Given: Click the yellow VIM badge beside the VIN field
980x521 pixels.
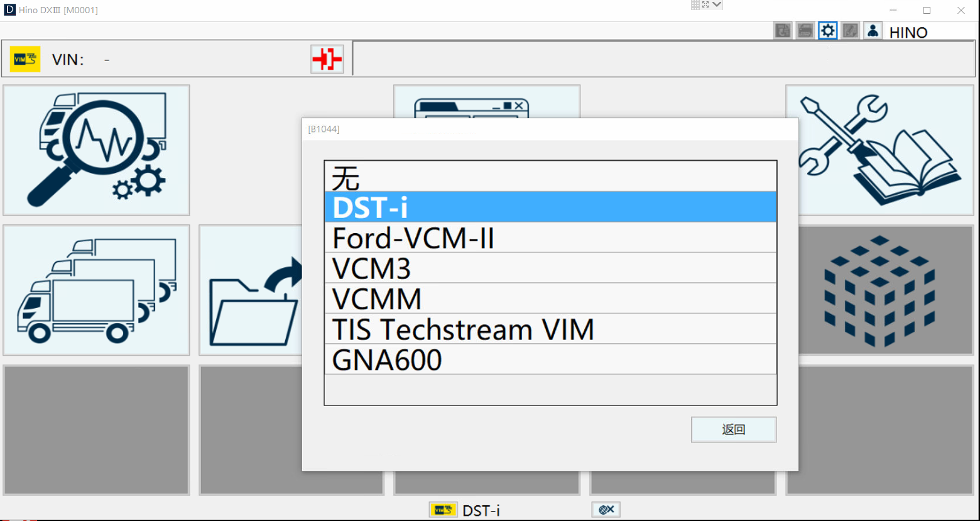Looking at the screenshot, I should pyautogui.click(x=24, y=58).
